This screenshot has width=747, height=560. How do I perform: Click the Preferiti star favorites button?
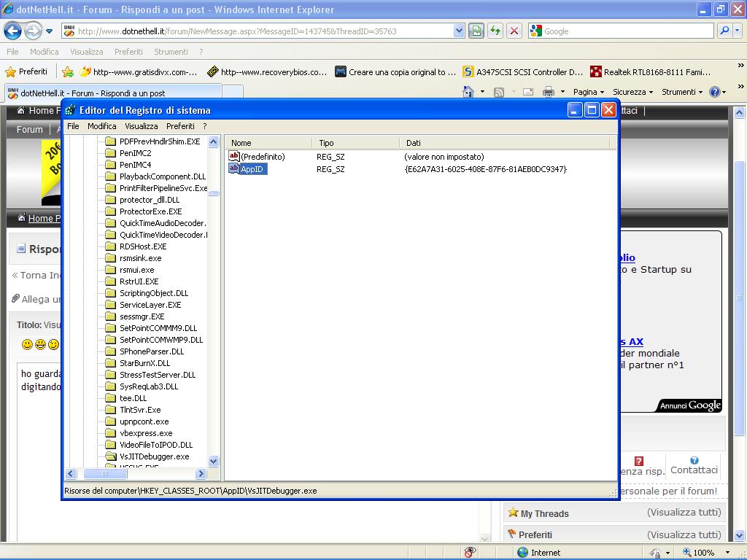(x=27, y=72)
